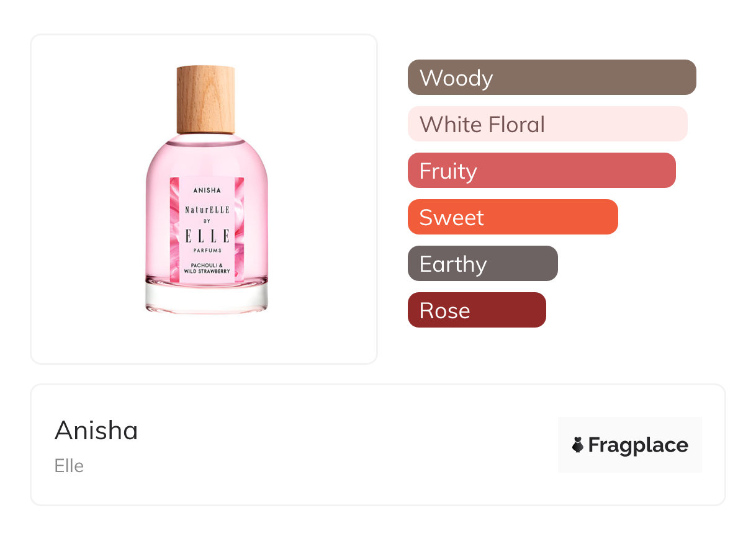Click the Fragplace wordmark text
Viewport: 756px width, 536px height.
[638, 445]
